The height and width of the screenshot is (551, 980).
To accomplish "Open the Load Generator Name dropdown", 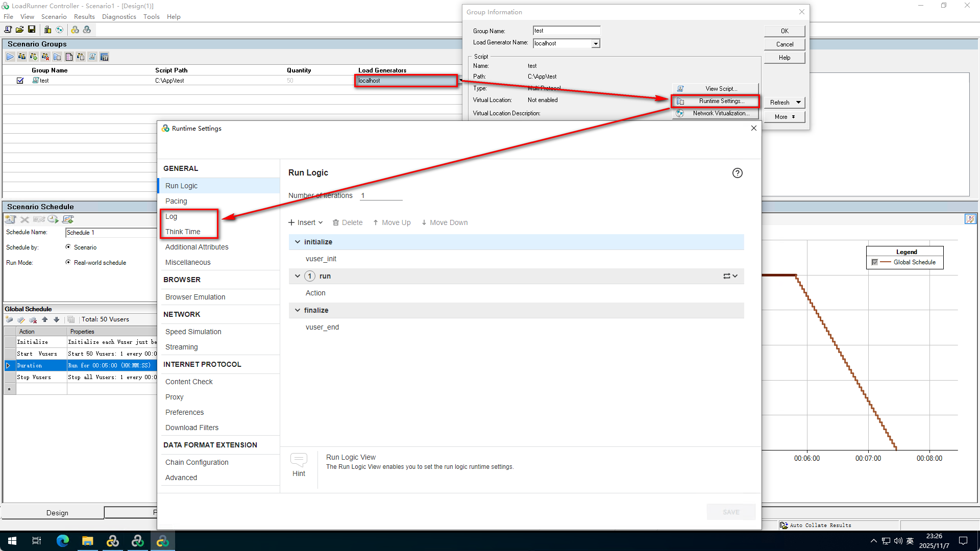I will (x=595, y=44).
